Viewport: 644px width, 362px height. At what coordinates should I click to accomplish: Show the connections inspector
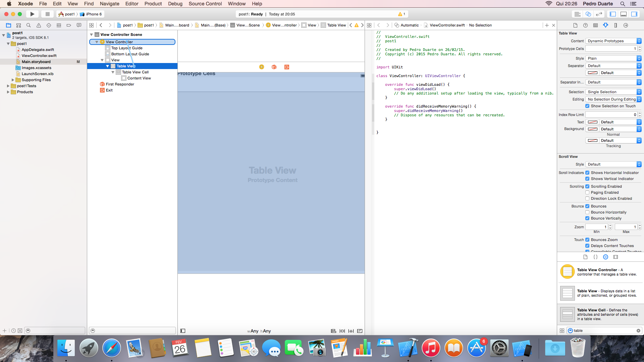(626, 25)
